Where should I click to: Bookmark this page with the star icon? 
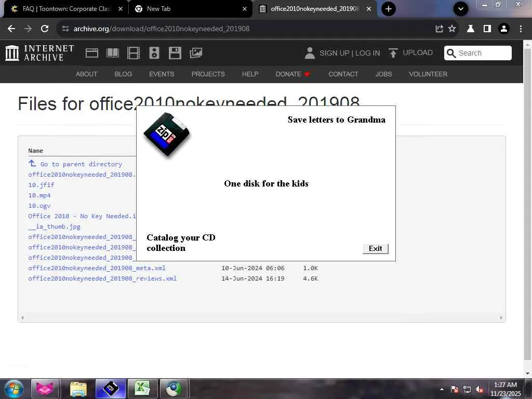point(452,29)
